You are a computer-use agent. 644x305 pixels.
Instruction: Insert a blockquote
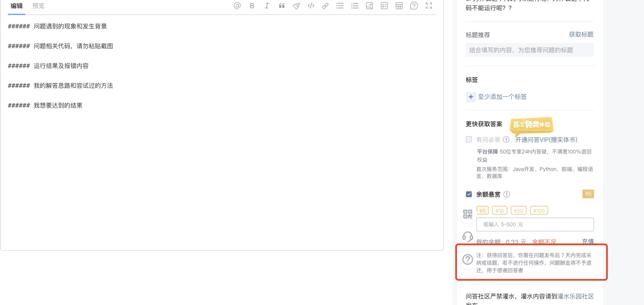282,6
